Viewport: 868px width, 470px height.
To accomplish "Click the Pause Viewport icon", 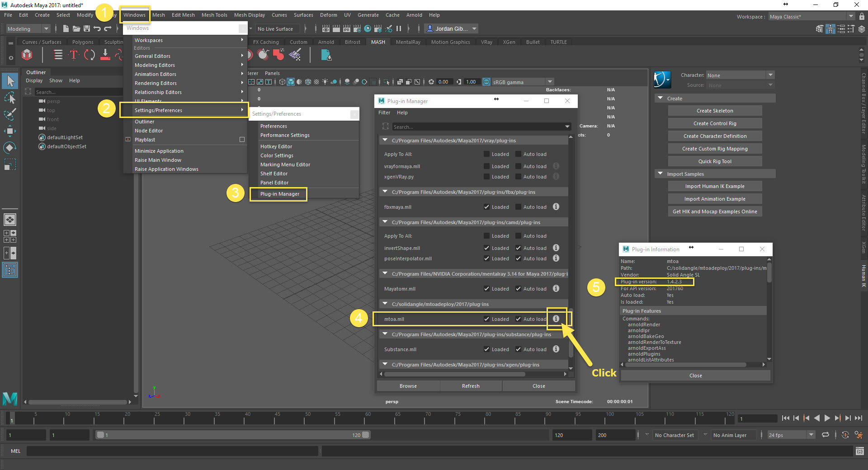I will [399, 28].
